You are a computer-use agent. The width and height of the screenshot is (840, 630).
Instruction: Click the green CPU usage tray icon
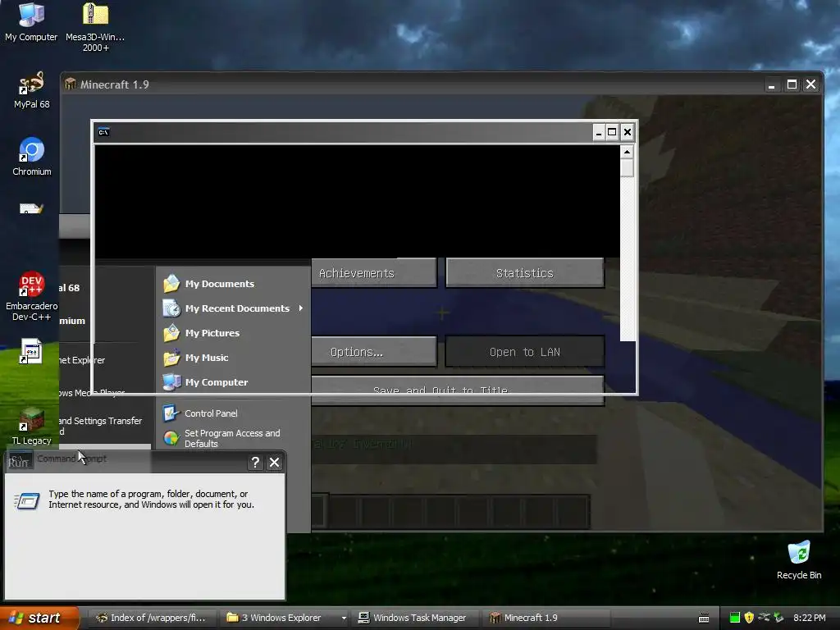pos(734,618)
